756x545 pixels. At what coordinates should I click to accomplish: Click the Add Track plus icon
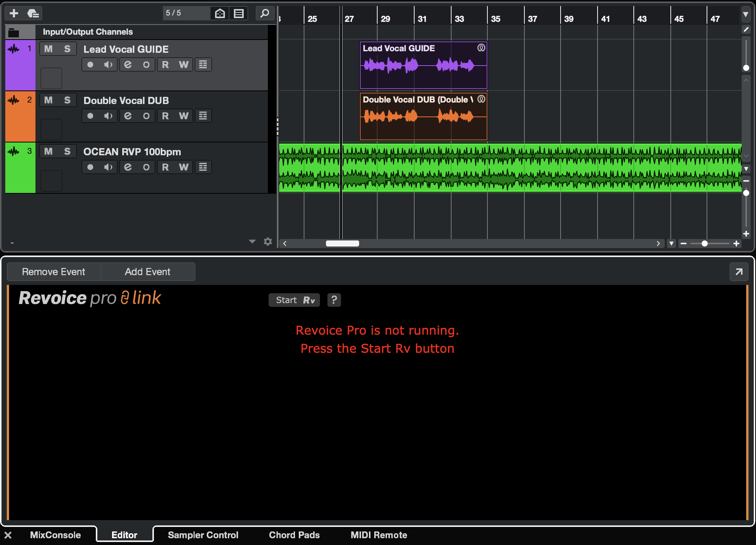point(14,14)
